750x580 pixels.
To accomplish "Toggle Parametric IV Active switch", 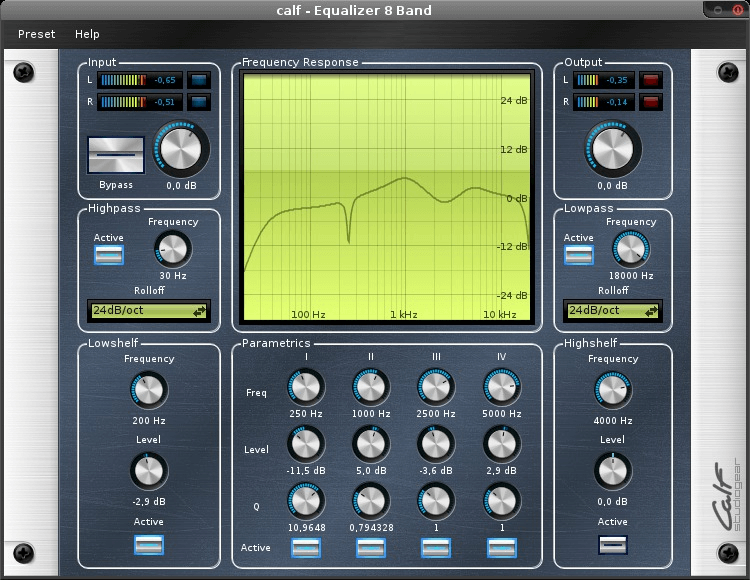I will click(502, 548).
